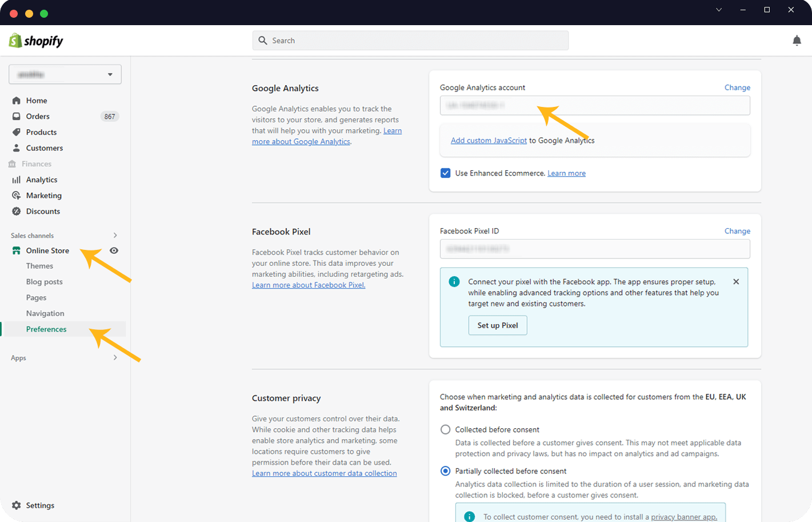The image size is (812, 522).
Task: Select Partially collected before consent option
Action: click(x=446, y=471)
